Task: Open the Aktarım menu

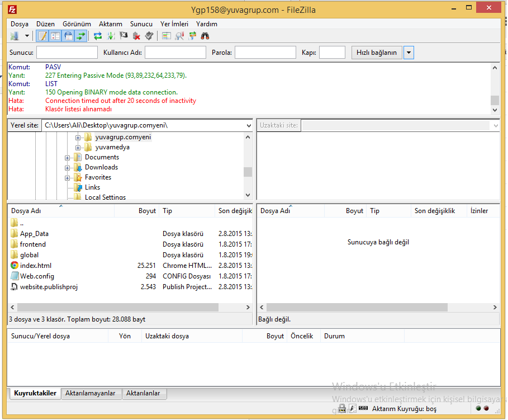Action: click(x=111, y=24)
